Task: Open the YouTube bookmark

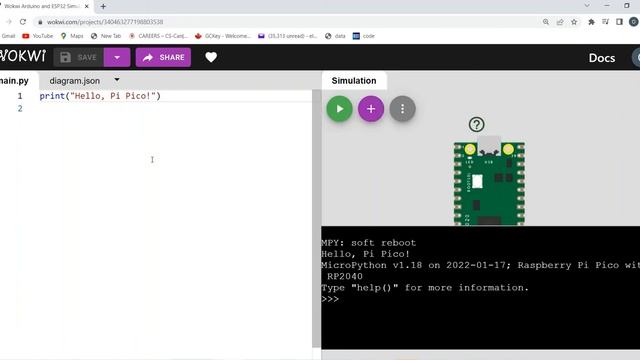Action: click(x=38, y=36)
